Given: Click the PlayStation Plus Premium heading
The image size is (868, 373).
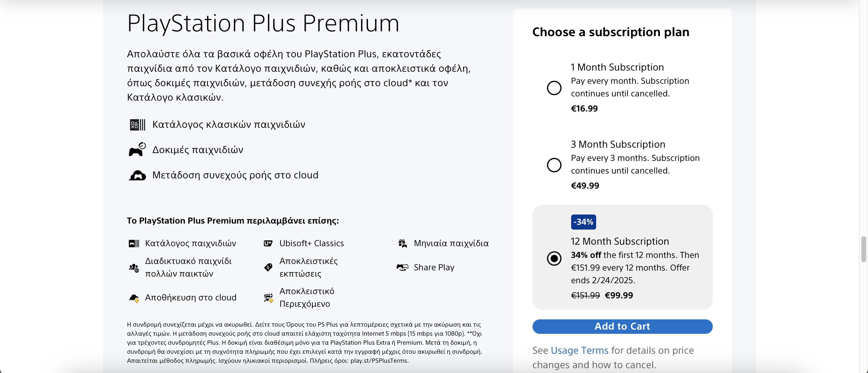Looking at the screenshot, I should [x=263, y=24].
